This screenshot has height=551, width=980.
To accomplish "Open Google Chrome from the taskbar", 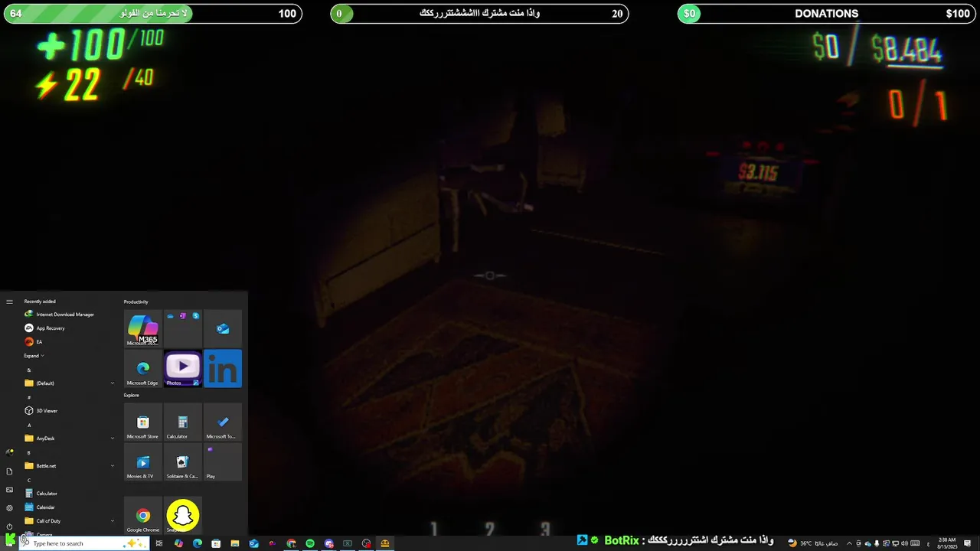I will [x=291, y=543].
